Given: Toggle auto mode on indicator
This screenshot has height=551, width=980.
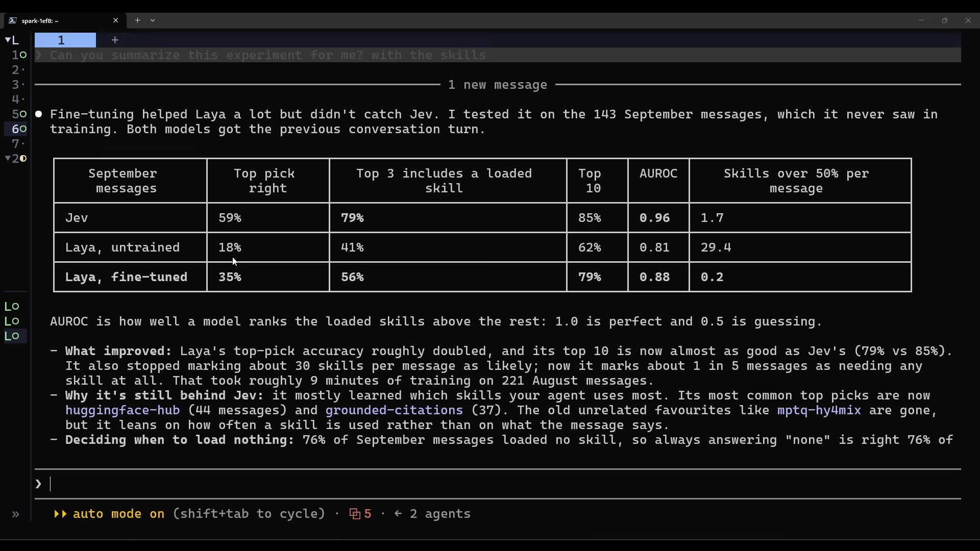Looking at the screenshot, I should coord(109,514).
